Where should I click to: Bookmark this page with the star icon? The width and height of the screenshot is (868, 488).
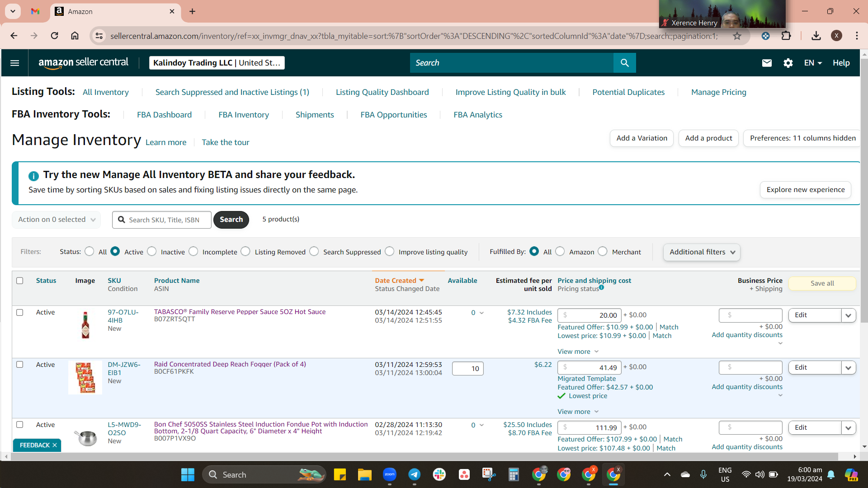pyautogui.click(x=737, y=36)
